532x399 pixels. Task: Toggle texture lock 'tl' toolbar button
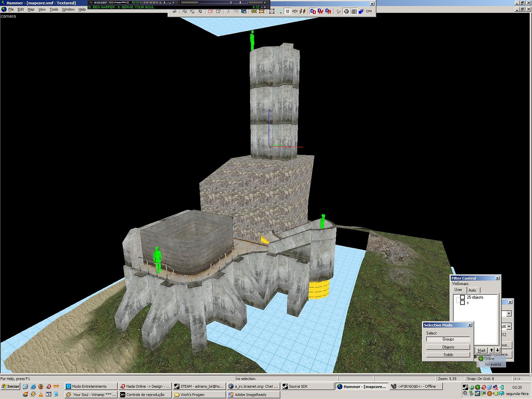coord(287,11)
